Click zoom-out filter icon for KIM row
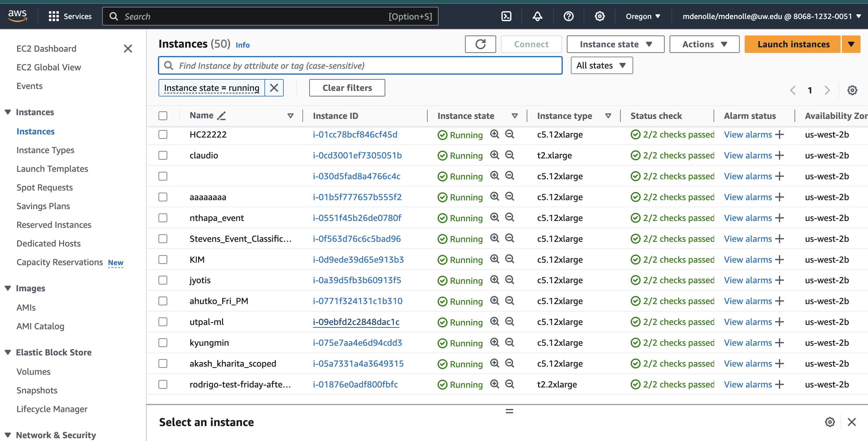Viewport: 868px width, 441px height. pyautogui.click(x=510, y=259)
